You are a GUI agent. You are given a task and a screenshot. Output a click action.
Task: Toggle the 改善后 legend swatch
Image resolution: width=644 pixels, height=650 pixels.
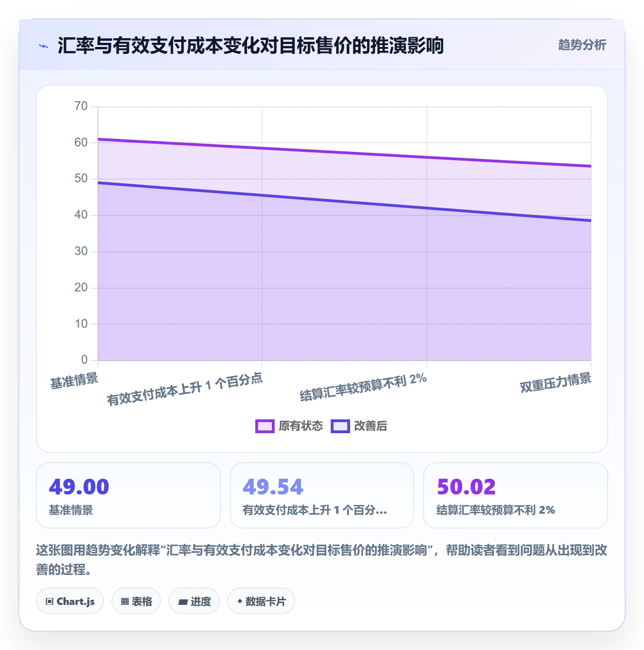click(340, 426)
